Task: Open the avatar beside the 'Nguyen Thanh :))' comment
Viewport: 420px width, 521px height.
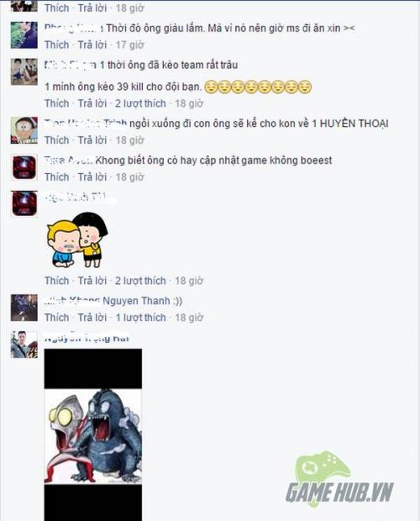Action: tap(24, 308)
